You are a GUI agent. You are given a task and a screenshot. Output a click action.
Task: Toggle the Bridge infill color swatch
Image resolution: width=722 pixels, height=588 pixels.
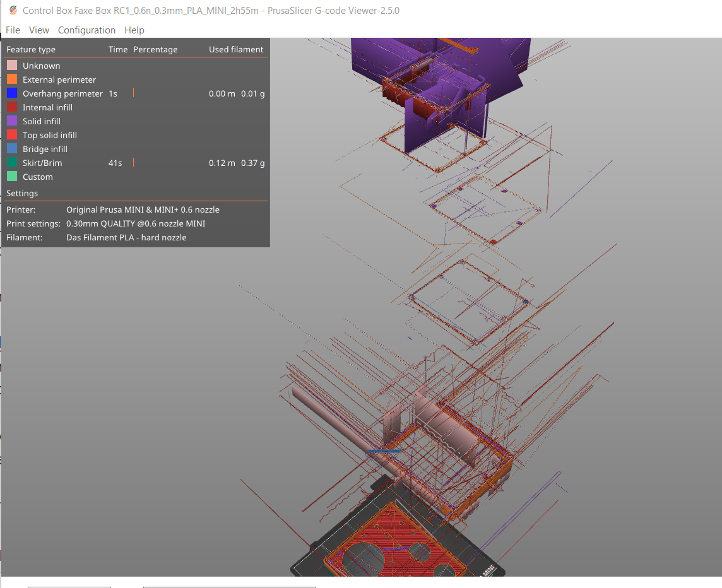pos(12,148)
